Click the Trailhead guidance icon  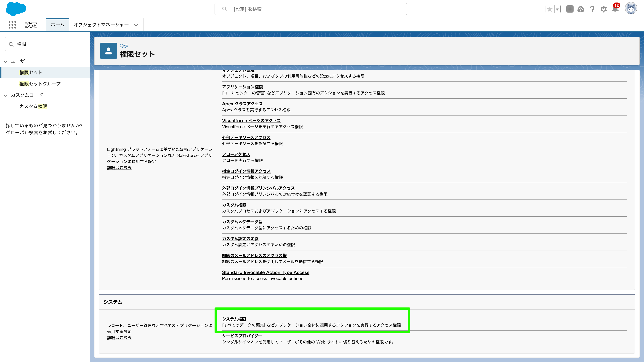581,9
